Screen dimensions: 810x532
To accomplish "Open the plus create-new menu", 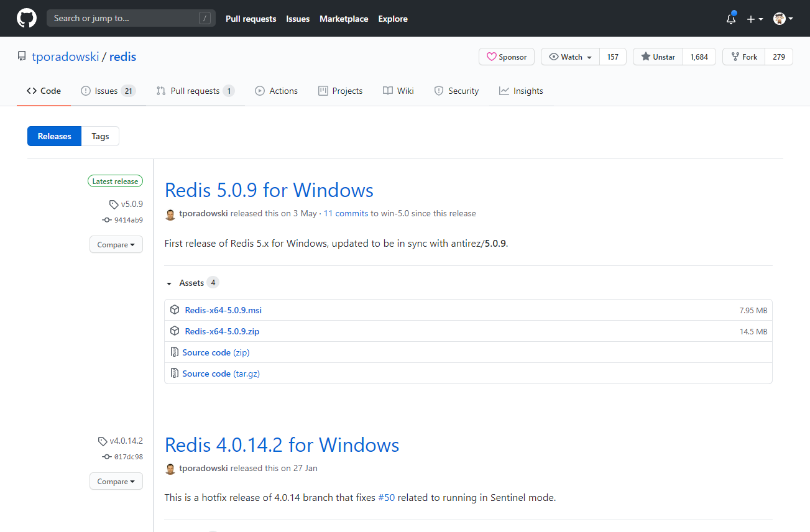I will [x=755, y=19].
